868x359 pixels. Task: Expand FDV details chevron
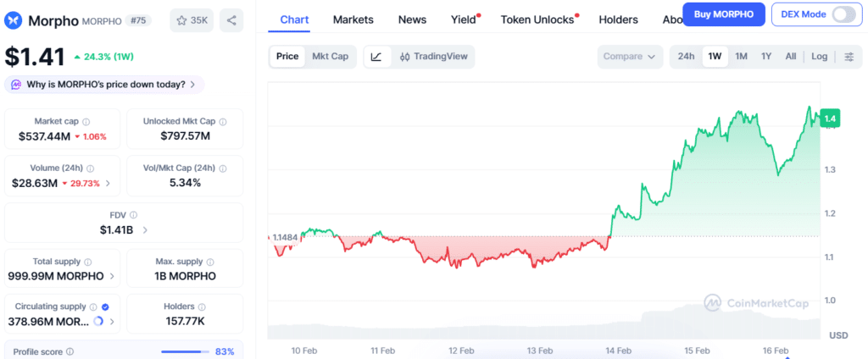pos(145,230)
